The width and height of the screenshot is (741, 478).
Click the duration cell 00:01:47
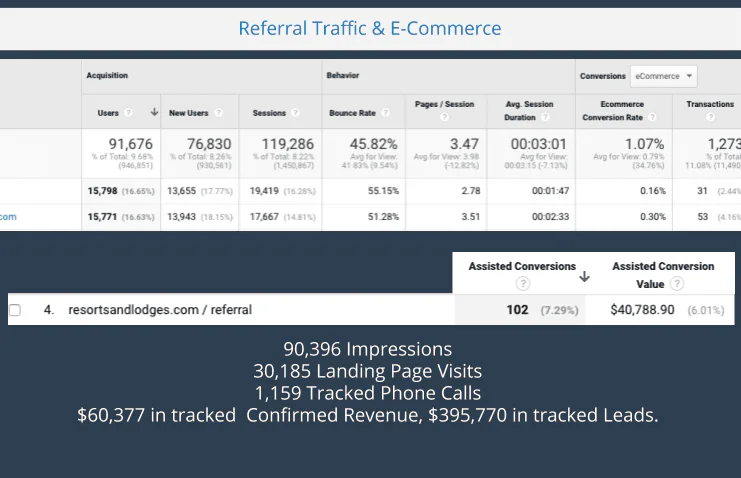pos(551,191)
